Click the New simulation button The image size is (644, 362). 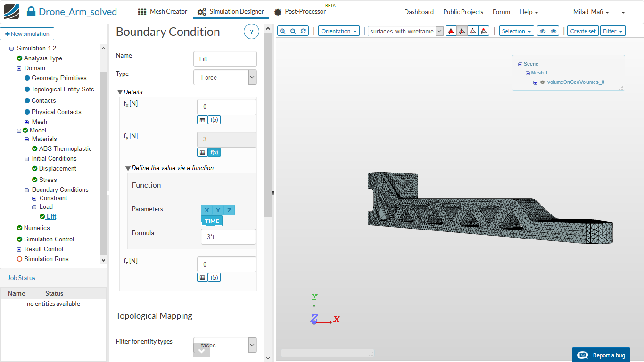pos(27,34)
